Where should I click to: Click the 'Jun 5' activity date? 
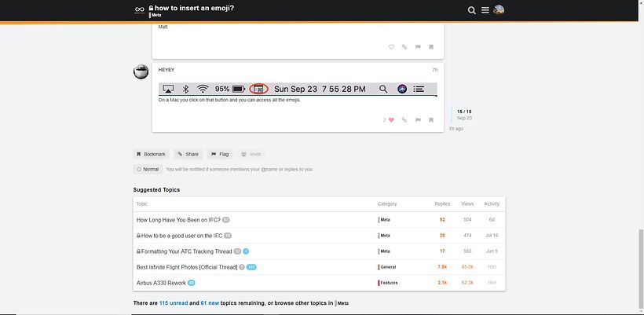point(492,251)
